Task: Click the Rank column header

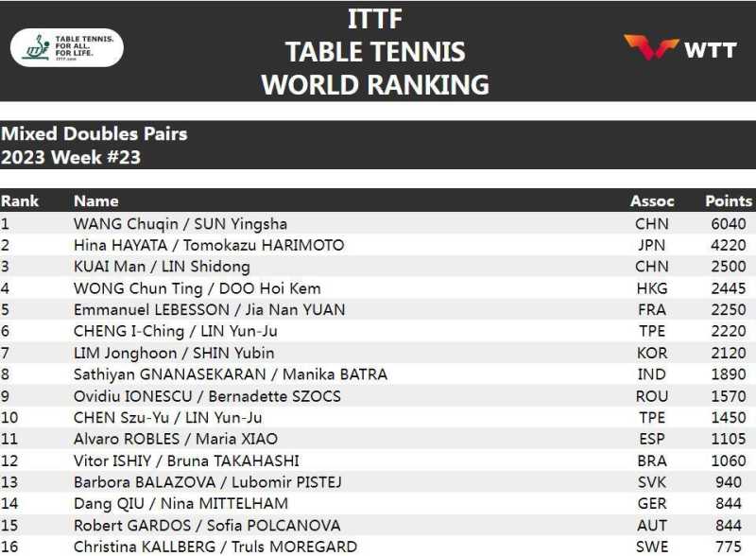Action: 20,201
